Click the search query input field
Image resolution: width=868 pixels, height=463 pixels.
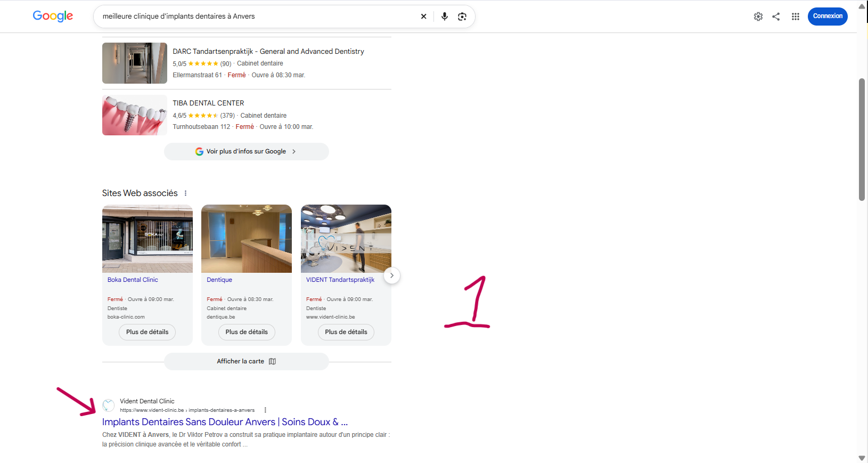click(x=258, y=17)
